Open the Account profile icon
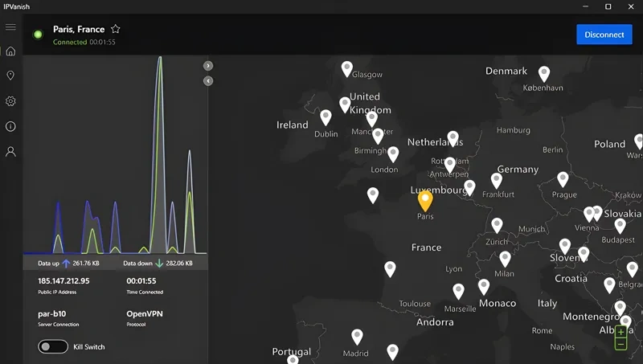 [10, 151]
